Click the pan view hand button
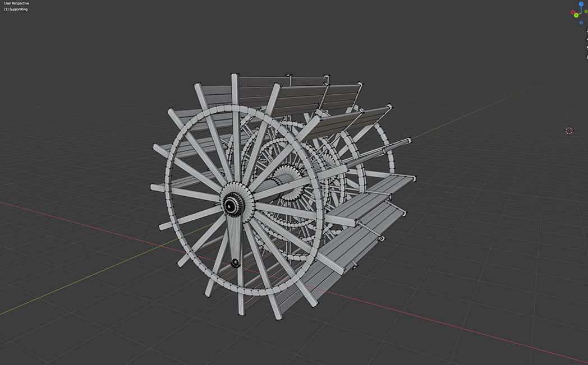588x365 pixels. tap(586, 39)
